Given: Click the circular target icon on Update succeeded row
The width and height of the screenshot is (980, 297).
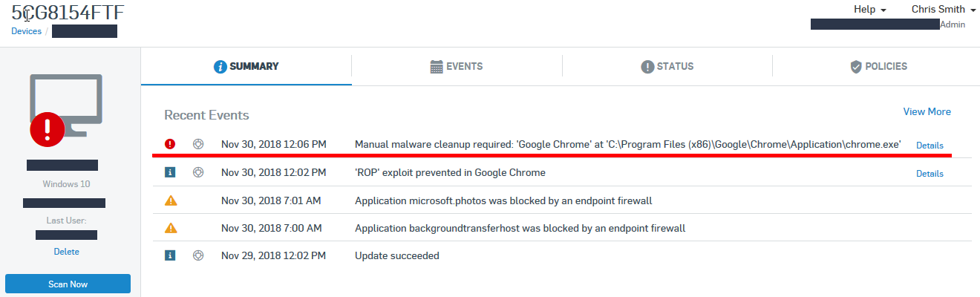Looking at the screenshot, I should [x=197, y=255].
